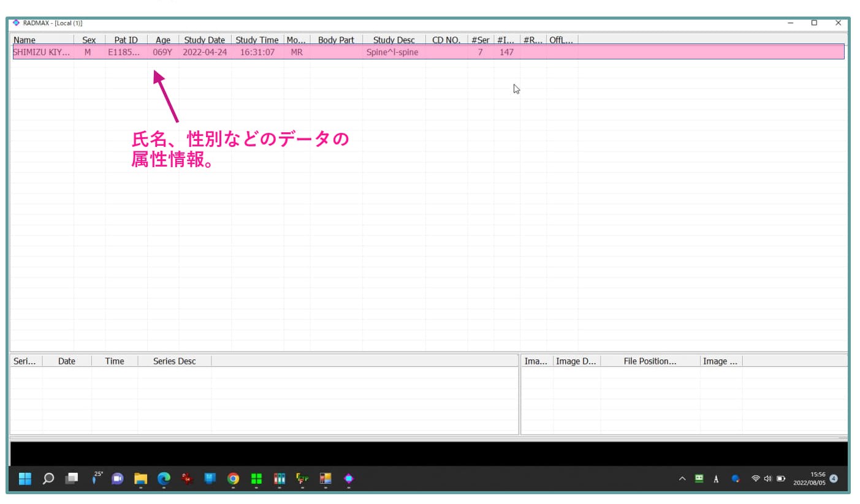Open the Teams Chat taskbar icon
The width and height of the screenshot is (860, 504).
tap(118, 478)
